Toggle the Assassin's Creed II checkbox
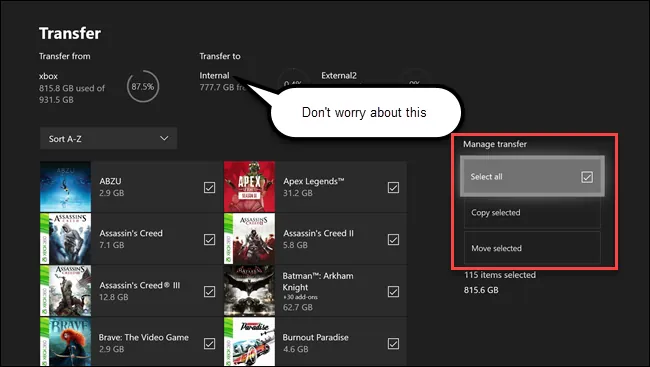This screenshot has height=367, width=650. [393, 239]
